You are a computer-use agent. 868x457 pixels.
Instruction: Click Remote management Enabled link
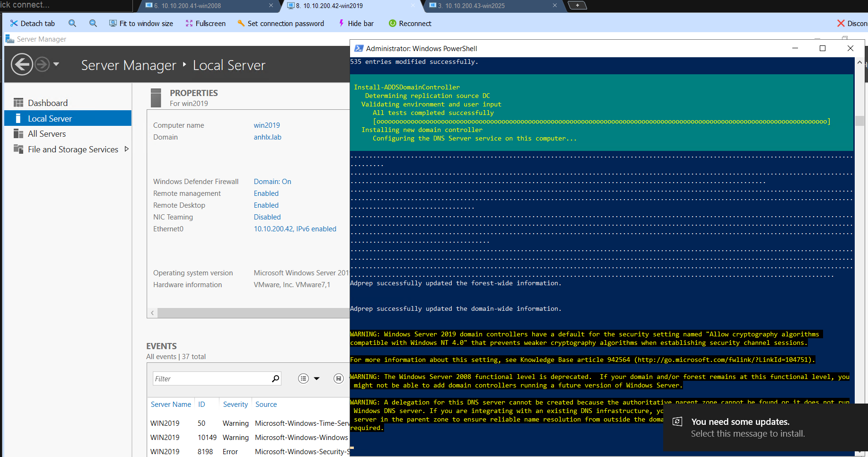pyautogui.click(x=266, y=193)
